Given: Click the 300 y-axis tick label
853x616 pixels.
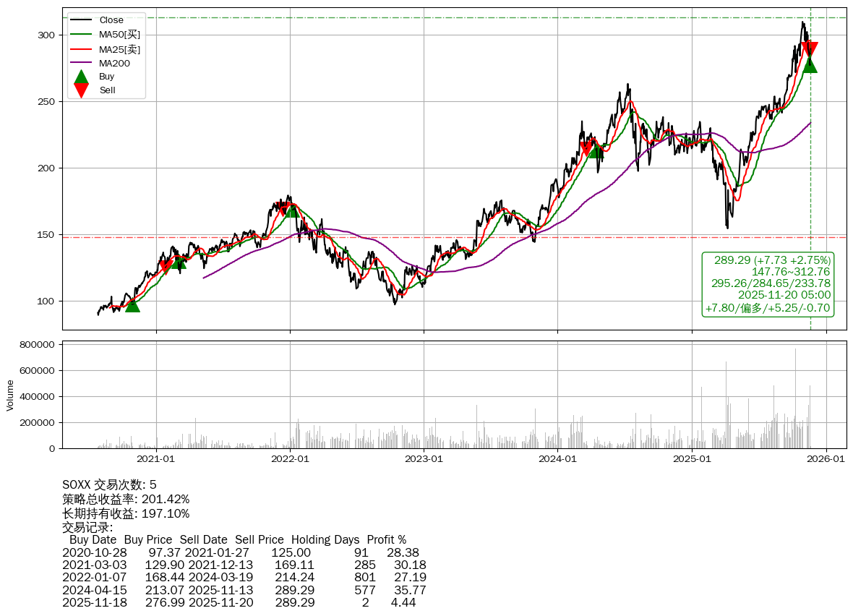Looking at the screenshot, I should (46, 35).
